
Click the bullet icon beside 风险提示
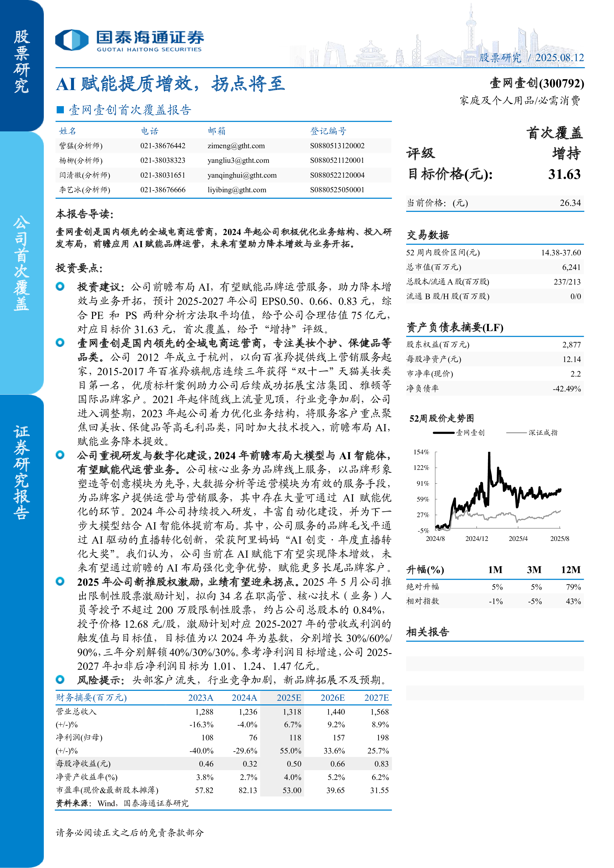pyautogui.click(x=60, y=679)
